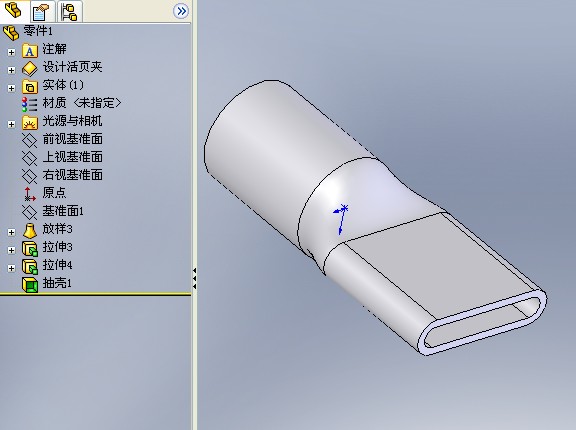Screen dimensions: 576x430
Task: Switch to the PropertyManager tab
Action: pos(42,12)
